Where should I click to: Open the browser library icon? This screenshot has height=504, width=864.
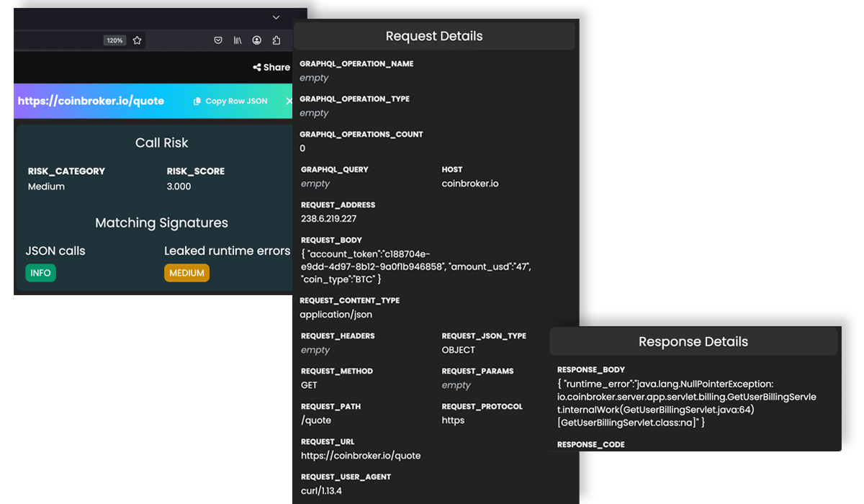pyautogui.click(x=238, y=40)
